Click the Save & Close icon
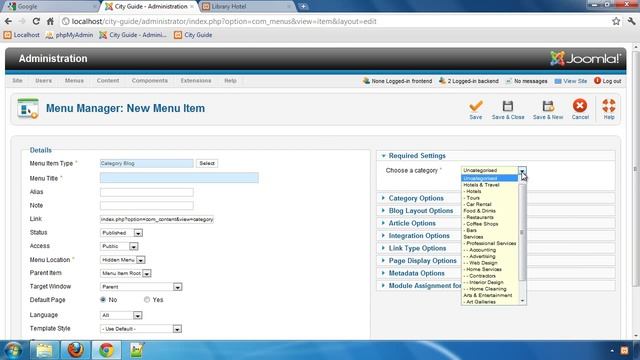 508,106
